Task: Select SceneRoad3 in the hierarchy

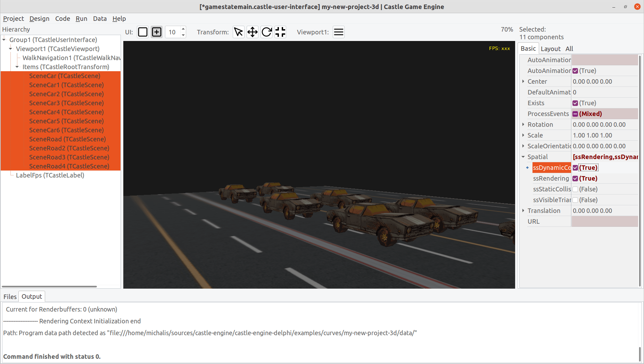Action: pyautogui.click(x=69, y=157)
